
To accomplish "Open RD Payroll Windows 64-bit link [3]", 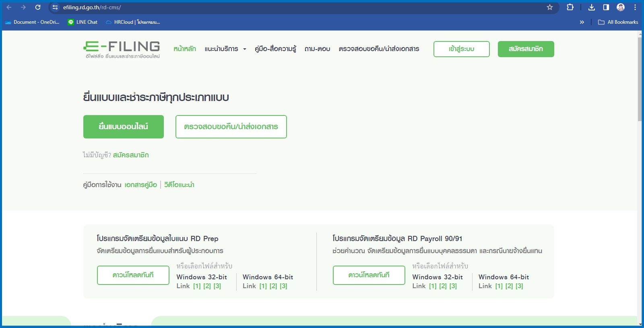I will [519, 286].
